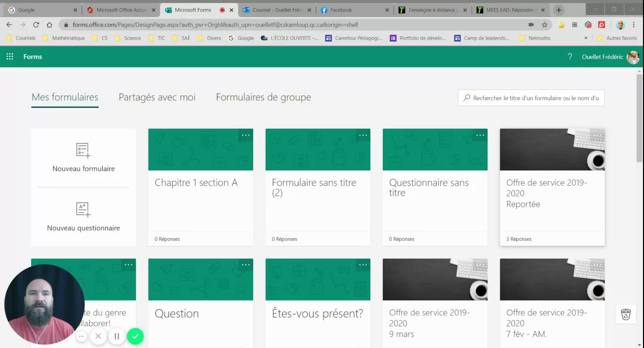Screen dimensions: 644x348
Task: Open options menu for Êtes-vous présent? card
Action: [363, 265]
